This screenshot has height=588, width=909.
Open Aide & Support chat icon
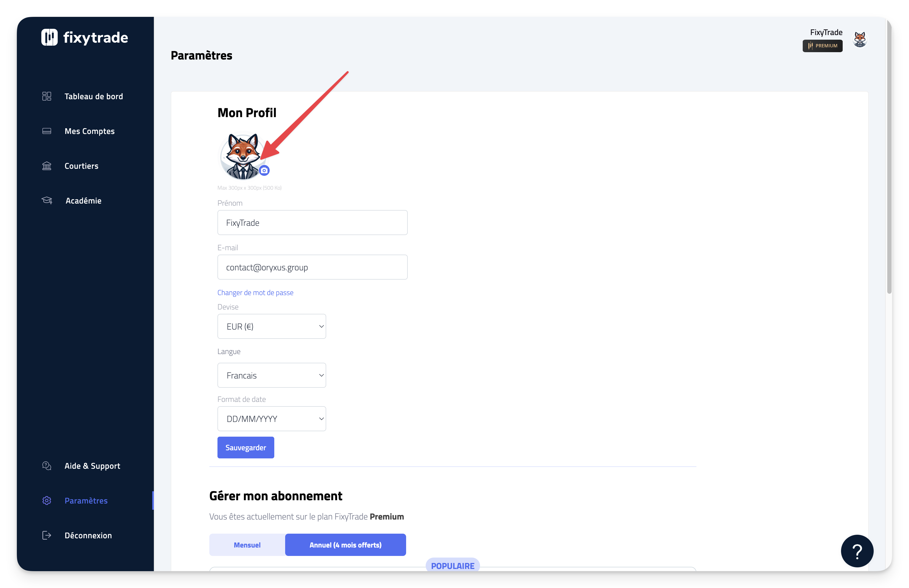[46, 466]
